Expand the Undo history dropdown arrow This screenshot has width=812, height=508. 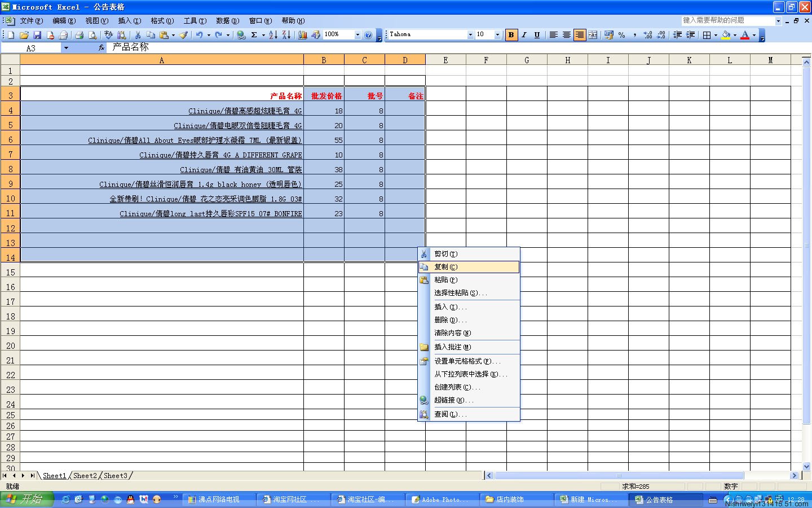point(209,35)
